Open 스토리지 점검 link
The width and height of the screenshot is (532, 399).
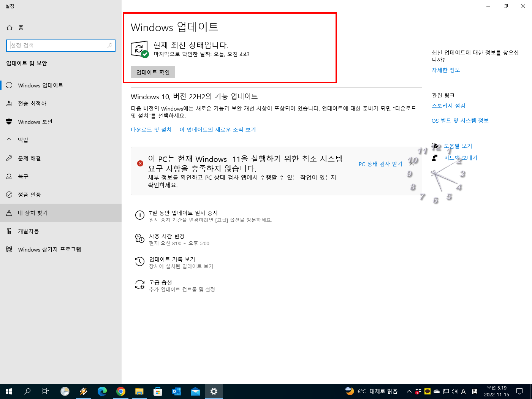[x=448, y=106]
